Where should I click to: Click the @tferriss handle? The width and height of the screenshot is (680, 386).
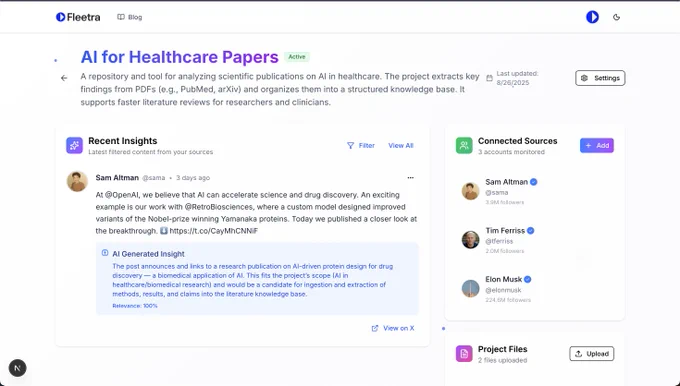click(499, 241)
